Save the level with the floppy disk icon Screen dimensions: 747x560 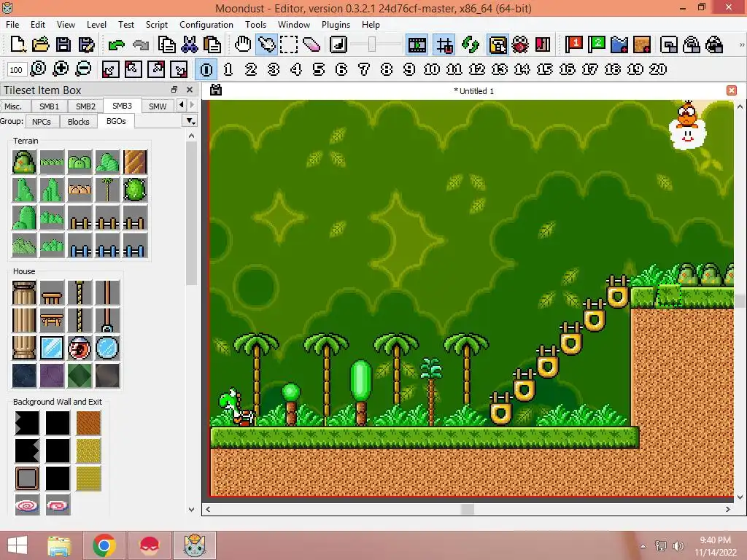click(x=63, y=44)
